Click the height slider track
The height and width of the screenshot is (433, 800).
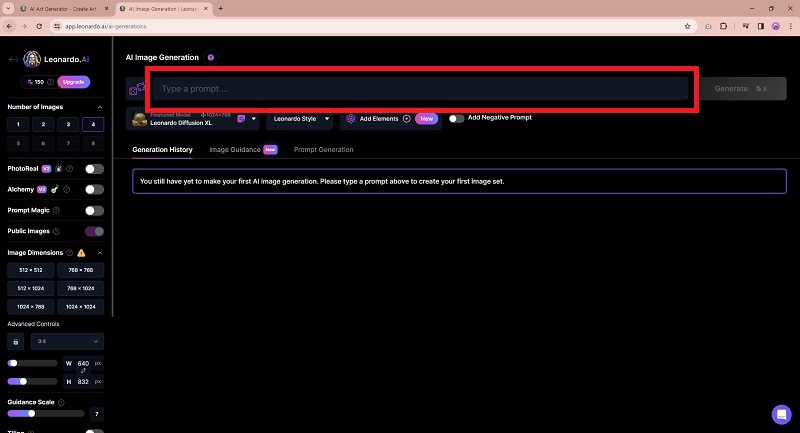coord(33,381)
